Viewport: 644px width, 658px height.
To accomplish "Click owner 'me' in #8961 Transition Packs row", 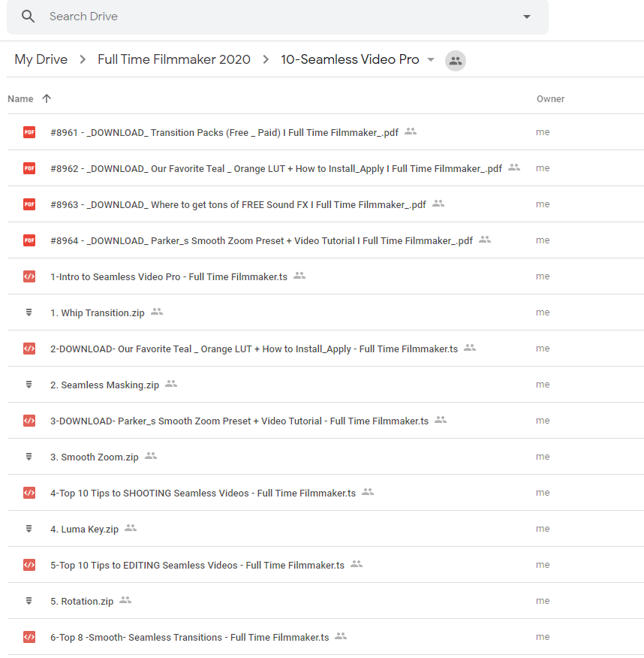I will click(543, 132).
